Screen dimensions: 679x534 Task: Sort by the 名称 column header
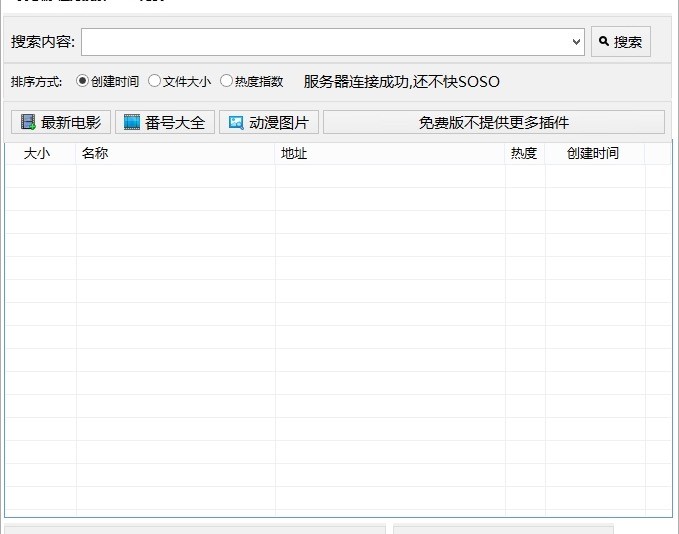tap(175, 153)
